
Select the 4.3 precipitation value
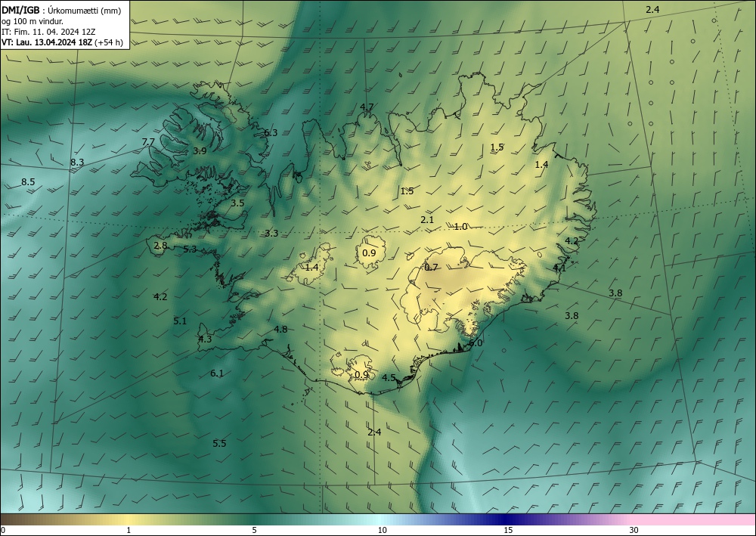click(205, 339)
